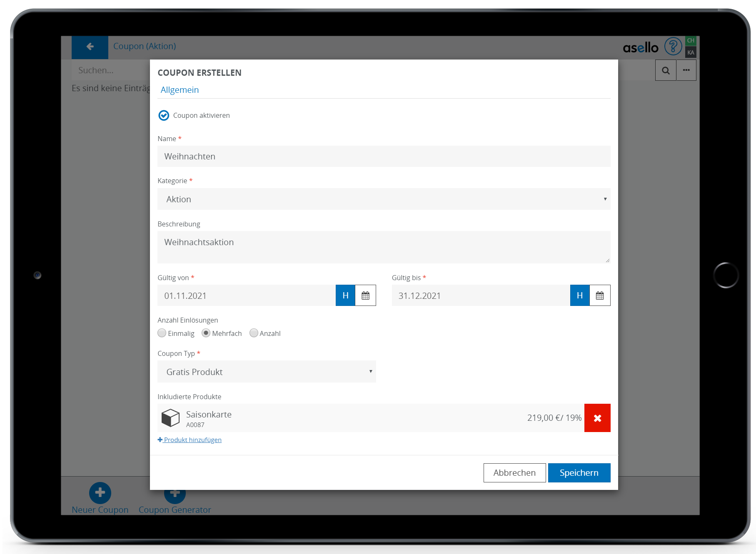The height and width of the screenshot is (554, 756).
Task: Open the help question mark icon
Action: (673, 46)
